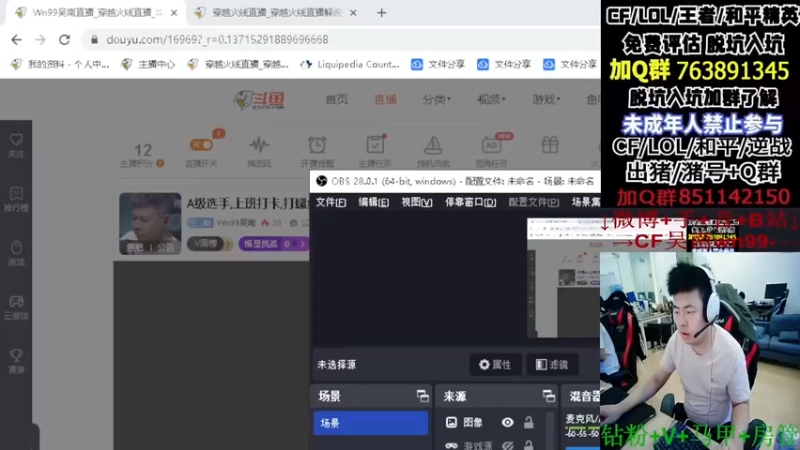This screenshot has width=800, height=450.
Task: Toggle the 直播开关 switch
Action: coord(201,145)
